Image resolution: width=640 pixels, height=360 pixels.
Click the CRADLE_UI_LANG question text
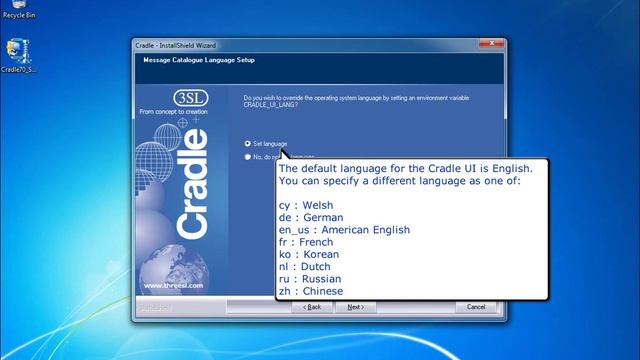click(x=356, y=101)
